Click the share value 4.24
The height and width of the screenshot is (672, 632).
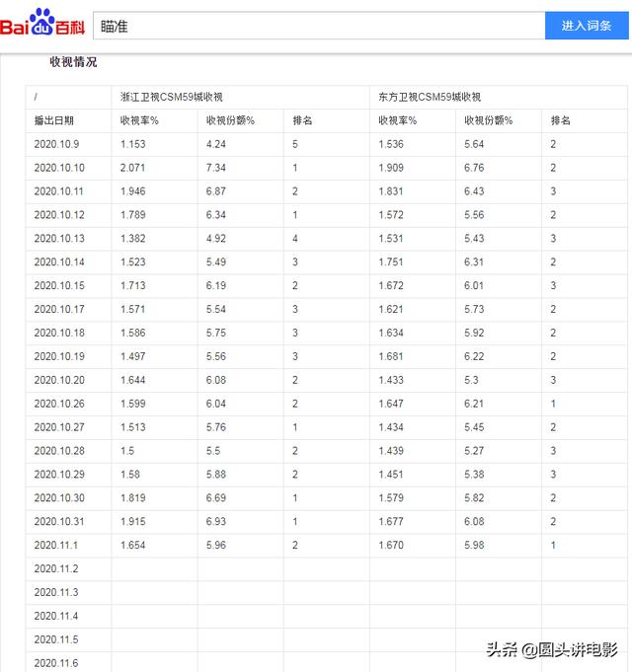pyautogui.click(x=216, y=144)
